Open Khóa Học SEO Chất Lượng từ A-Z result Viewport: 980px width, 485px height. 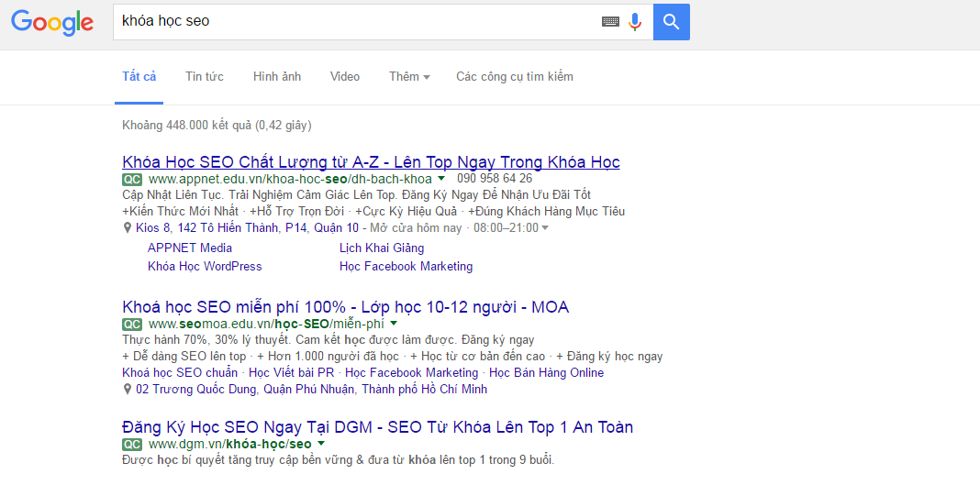371,162
